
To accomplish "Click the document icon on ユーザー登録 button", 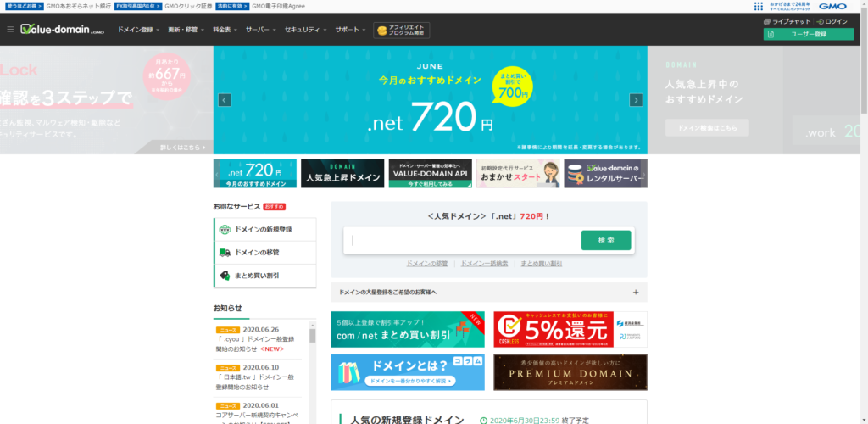I will coord(771,34).
